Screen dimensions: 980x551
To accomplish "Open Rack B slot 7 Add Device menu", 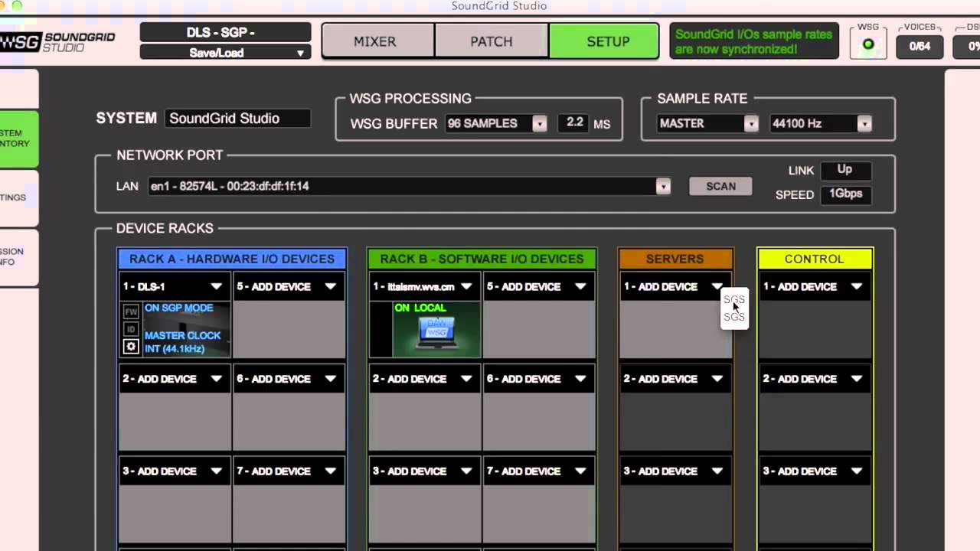I will [538, 471].
